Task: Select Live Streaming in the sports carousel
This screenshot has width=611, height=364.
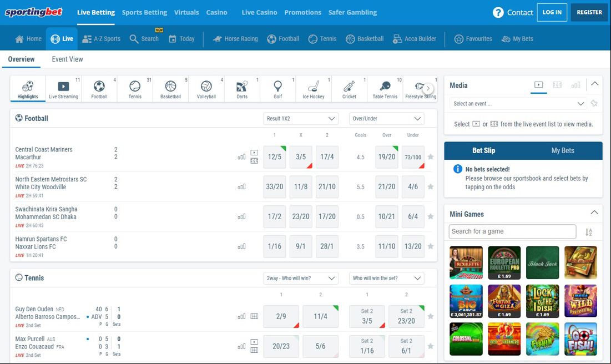Action: coord(63,89)
